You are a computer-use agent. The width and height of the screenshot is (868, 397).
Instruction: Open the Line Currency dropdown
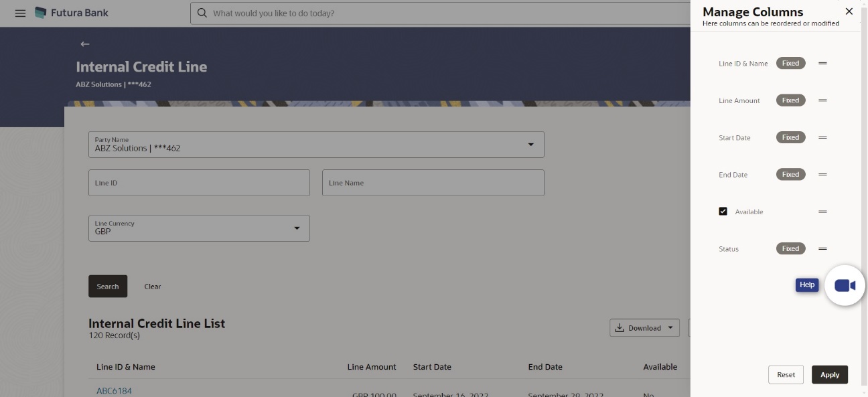point(297,228)
